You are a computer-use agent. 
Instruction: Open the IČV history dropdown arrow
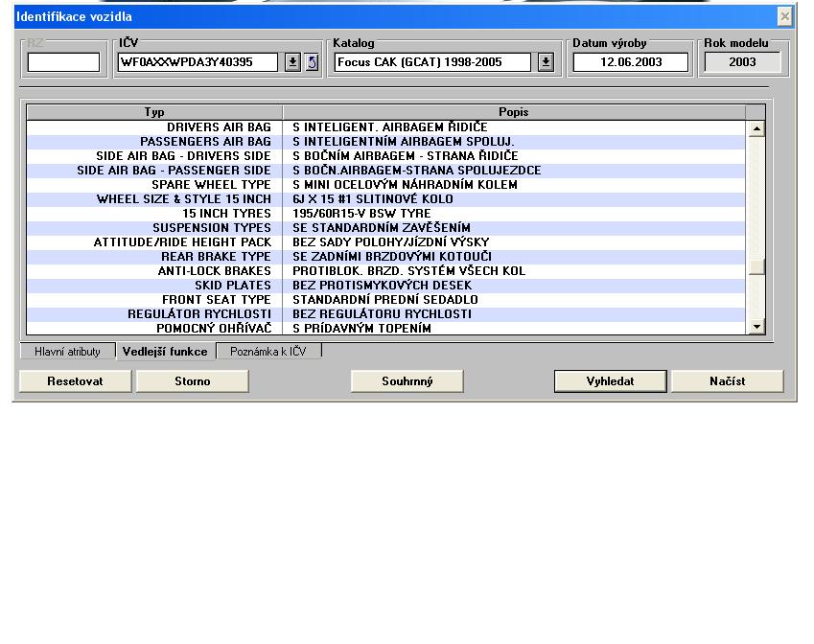click(x=293, y=62)
